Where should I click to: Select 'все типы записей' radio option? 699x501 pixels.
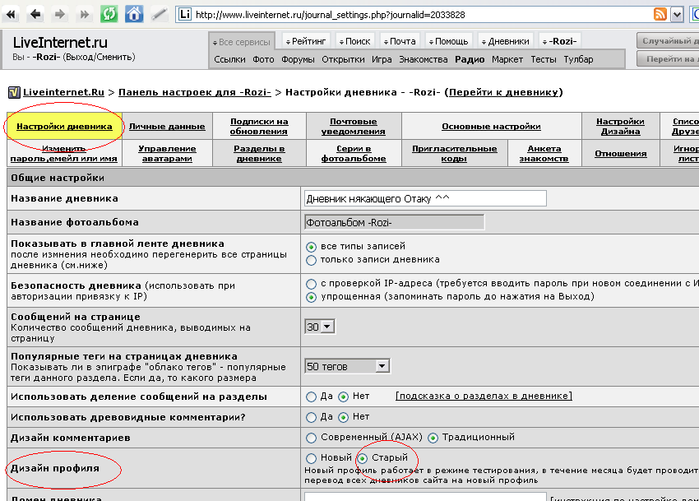(x=311, y=247)
